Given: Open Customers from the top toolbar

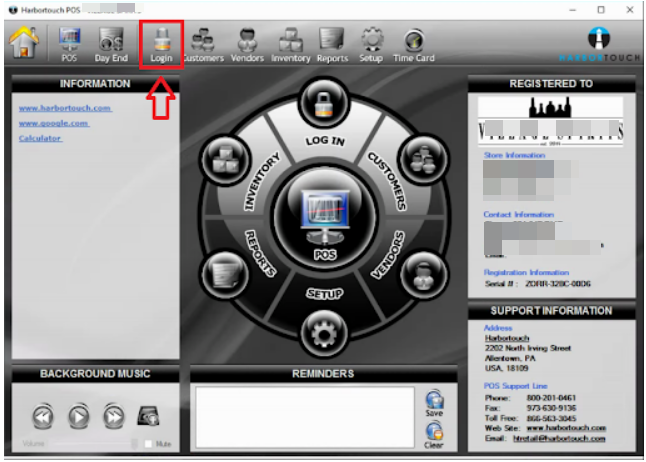Looking at the screenshot, I should click(x=203, y=45).
